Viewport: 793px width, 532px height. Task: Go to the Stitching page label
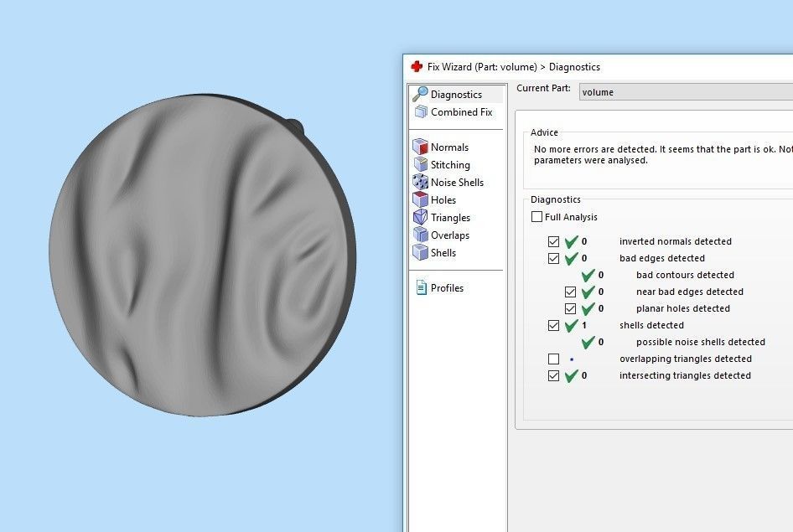click(450, 165)
